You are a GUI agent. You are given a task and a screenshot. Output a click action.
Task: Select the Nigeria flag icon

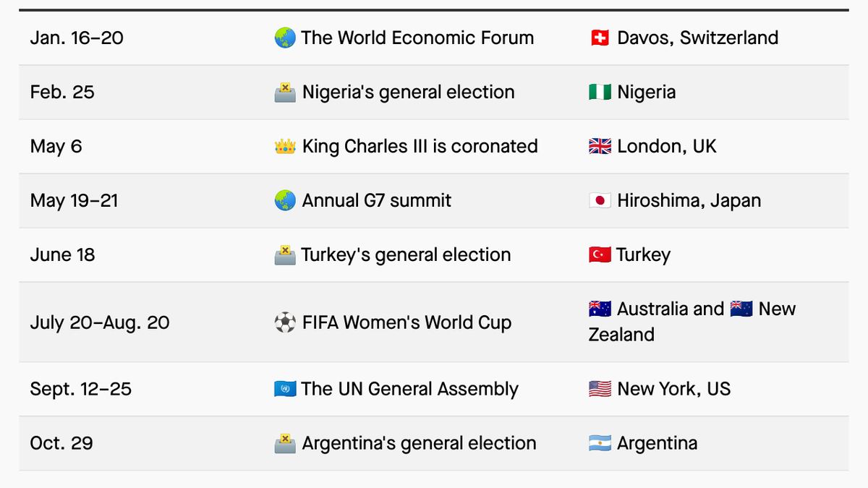(600, 93)
